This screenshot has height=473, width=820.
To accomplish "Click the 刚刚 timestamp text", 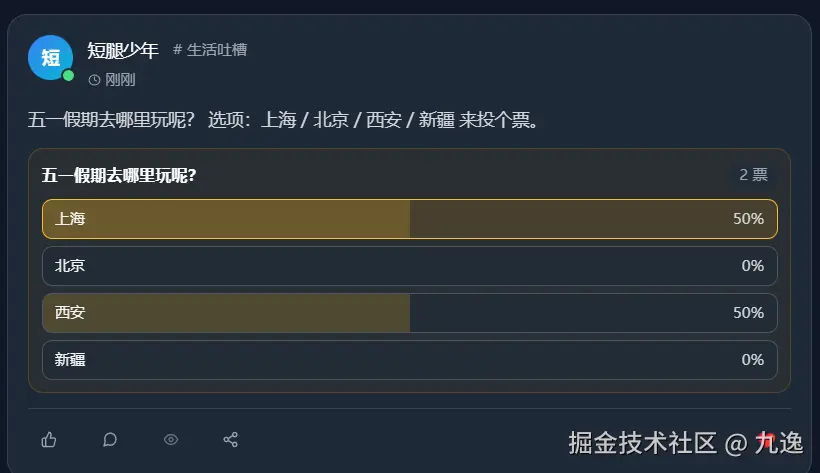I will pyautogui.click(x=120, y=80).
